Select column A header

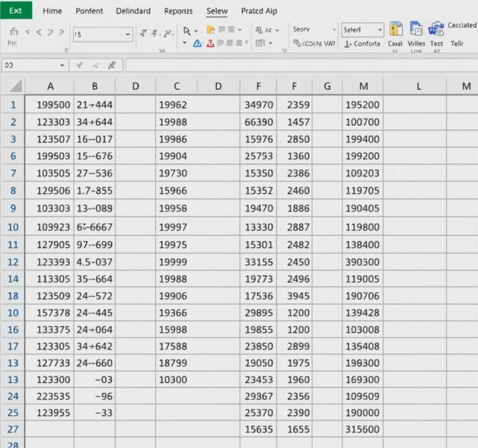pyautogui.click(x=50, y=86)
